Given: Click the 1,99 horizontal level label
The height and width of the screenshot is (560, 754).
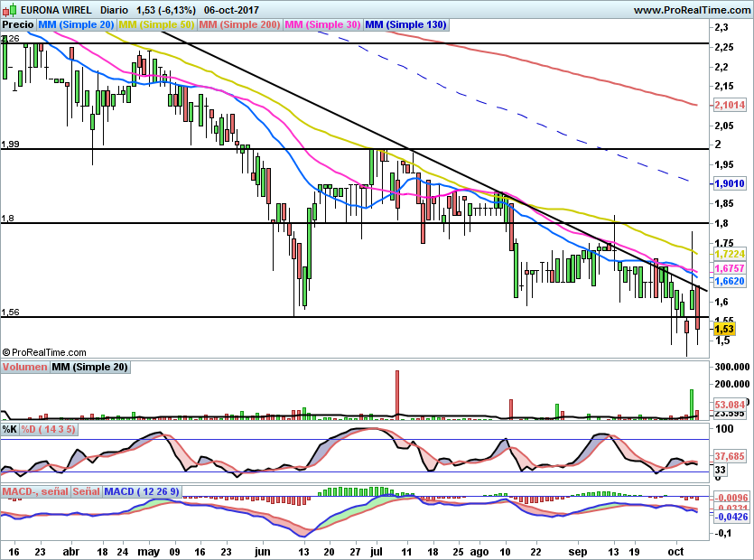Looking at the screenshot, I should [11, 144].
